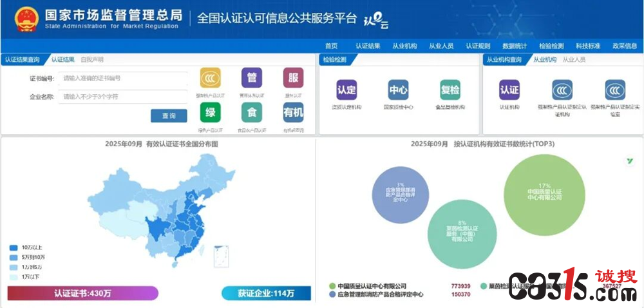Open the 食 food product certification icon
The width and height of the screenshot is (644, 308).
tap(252, 112)
